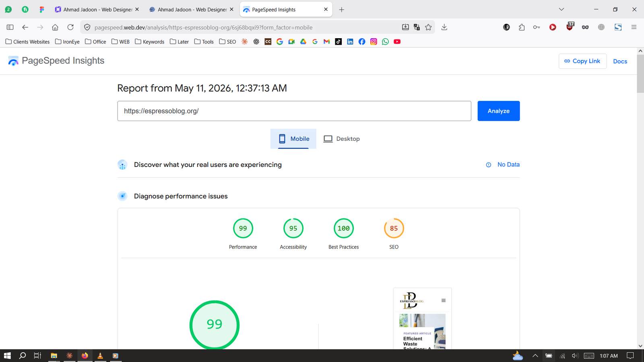
Task: Toggle the Firefox sidebar icon
Action: click(x=10, y=27)
